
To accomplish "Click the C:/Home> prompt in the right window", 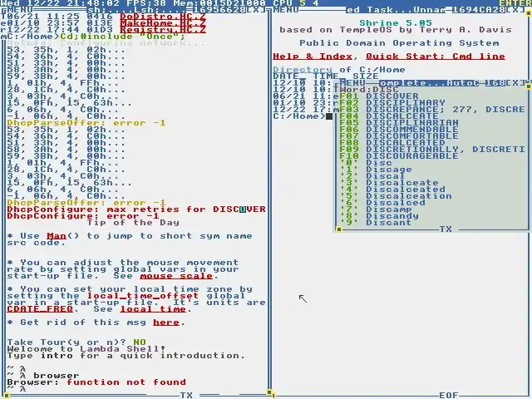I will tap(299, 116).
